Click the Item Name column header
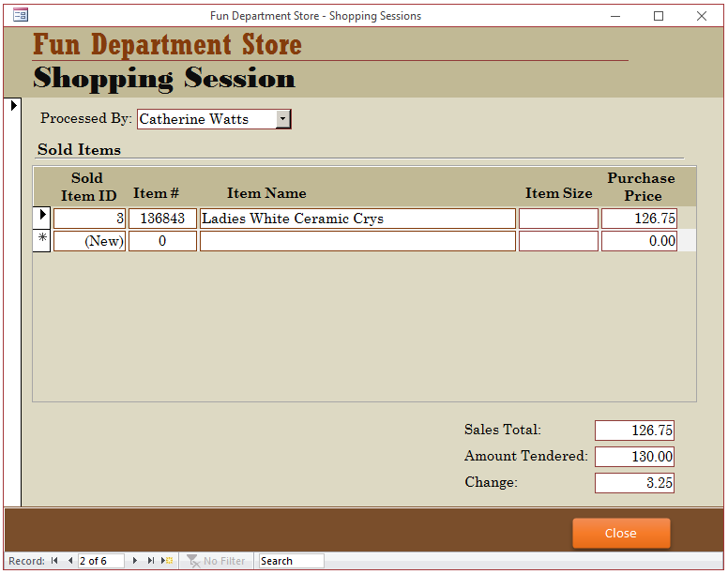728x574 pixels. coord(266,193)
